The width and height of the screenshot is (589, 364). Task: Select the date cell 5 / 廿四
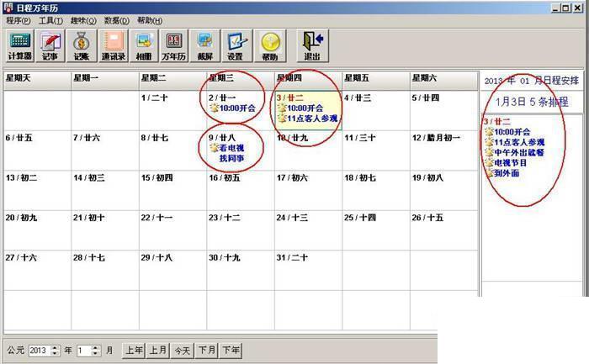click(x=443, y=110)
